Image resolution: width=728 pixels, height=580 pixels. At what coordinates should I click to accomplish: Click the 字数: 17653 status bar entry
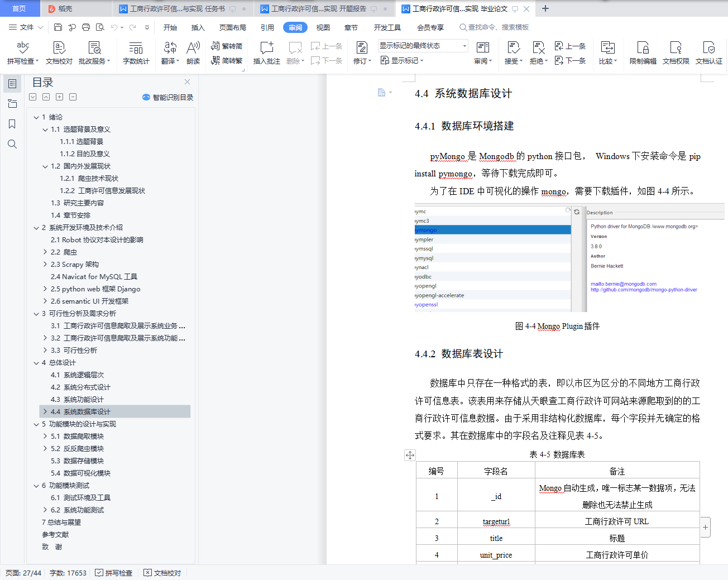click(68, 573)
